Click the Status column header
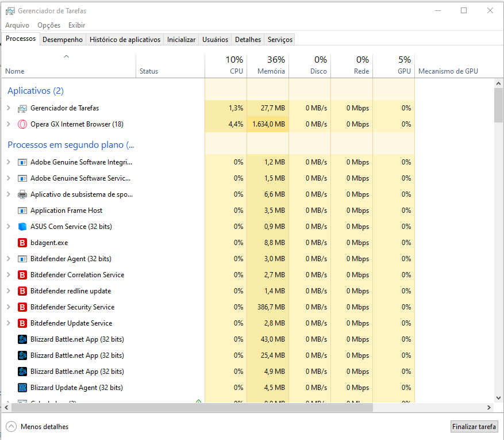Image resolution: width=504 pixels, height=440 pixels. [x=170, y=66]
